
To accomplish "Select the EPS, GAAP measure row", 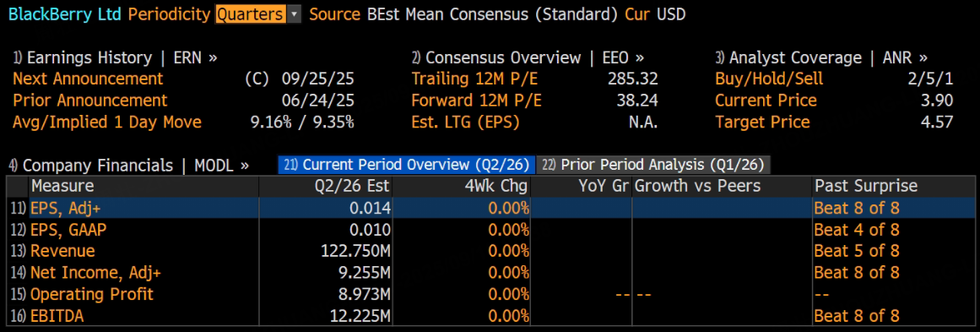I will 490,230.
